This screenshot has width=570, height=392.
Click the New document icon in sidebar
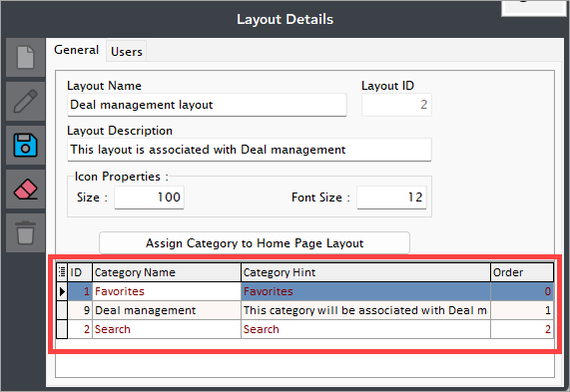coord(25,58)
